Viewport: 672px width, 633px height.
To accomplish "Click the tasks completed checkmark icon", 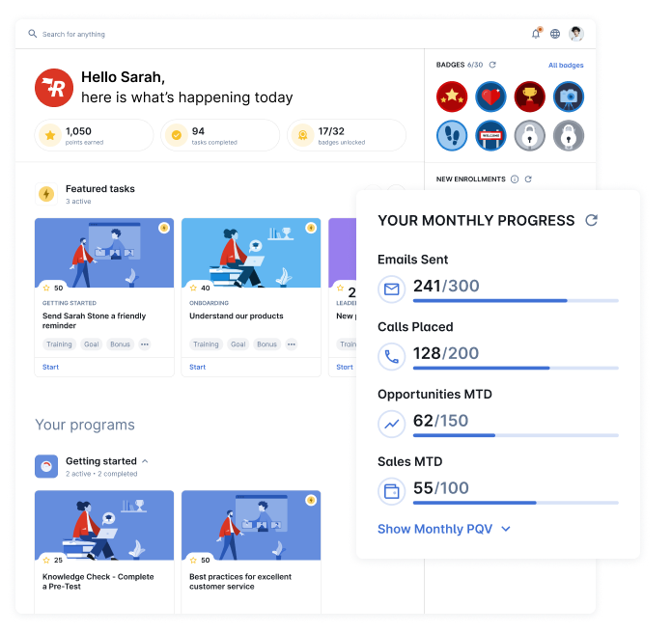I will point(177,135).
